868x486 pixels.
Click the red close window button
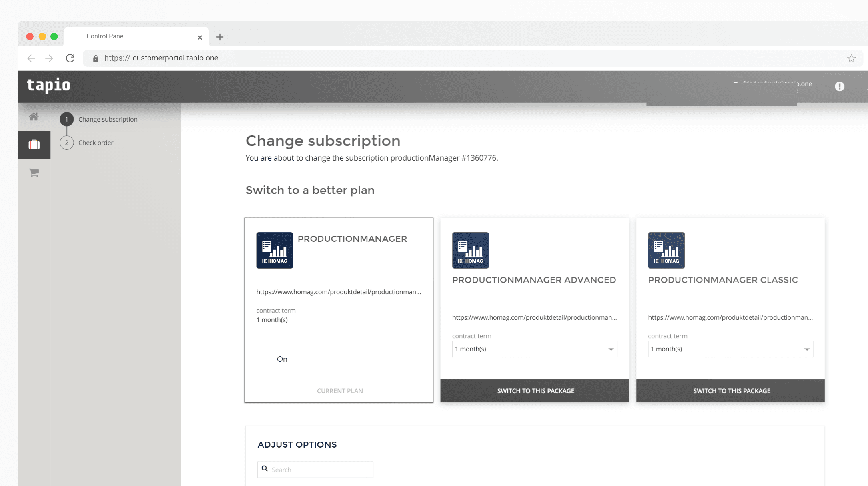pos(30,36)
